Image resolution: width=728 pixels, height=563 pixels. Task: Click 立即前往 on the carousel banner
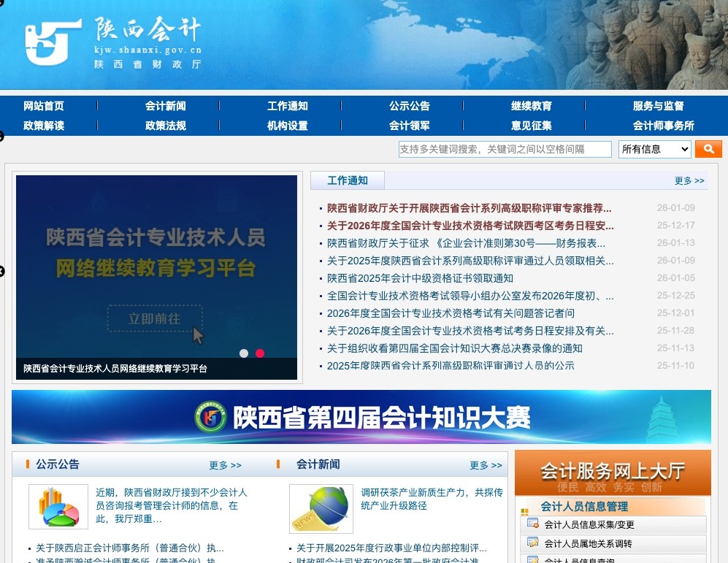click(x=154, y=319)
